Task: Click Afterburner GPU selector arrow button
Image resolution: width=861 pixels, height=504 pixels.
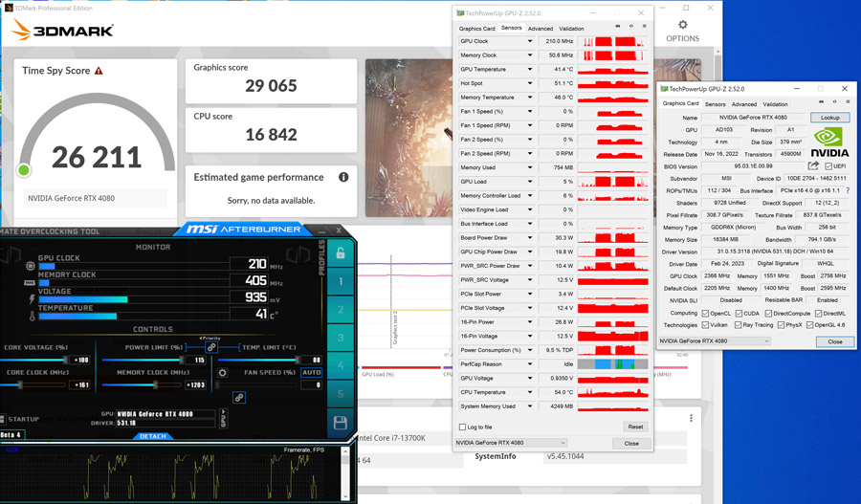Action: pyautogui.click(x=223, y=418)
